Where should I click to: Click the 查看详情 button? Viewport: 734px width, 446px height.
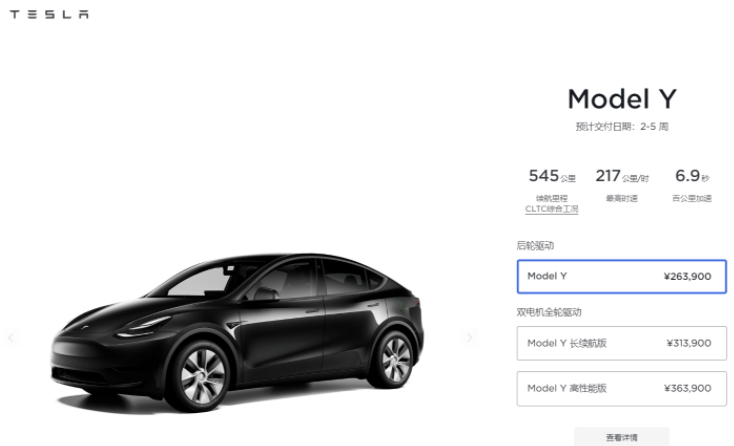[622, 438]
